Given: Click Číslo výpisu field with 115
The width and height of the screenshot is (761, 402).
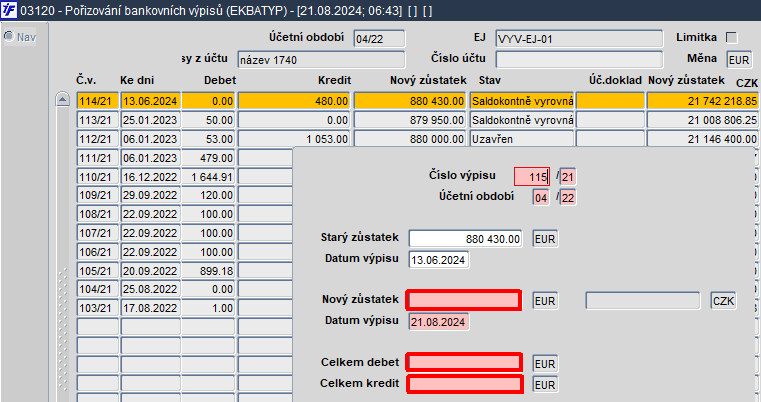Looking at the screenshot, I should [532, 177].
